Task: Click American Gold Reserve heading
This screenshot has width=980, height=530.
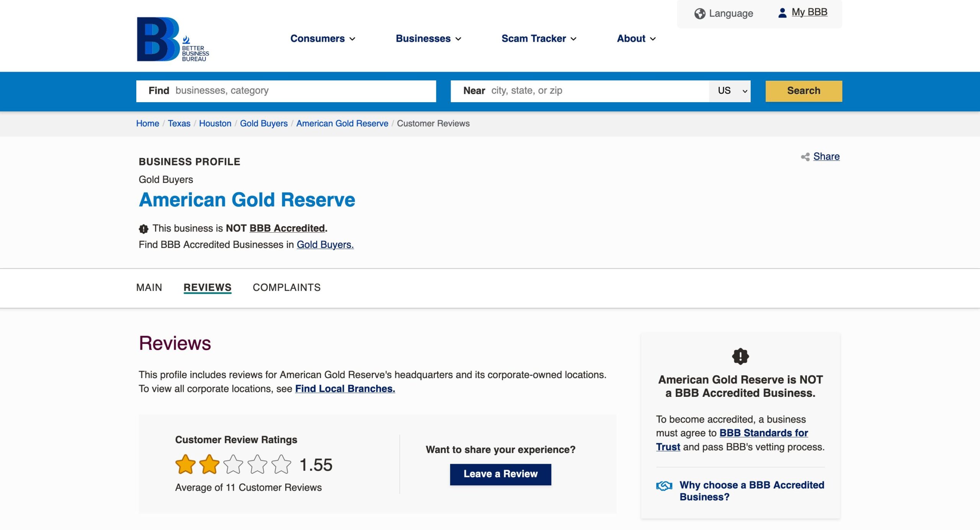Action: click(x=247, y=200)
